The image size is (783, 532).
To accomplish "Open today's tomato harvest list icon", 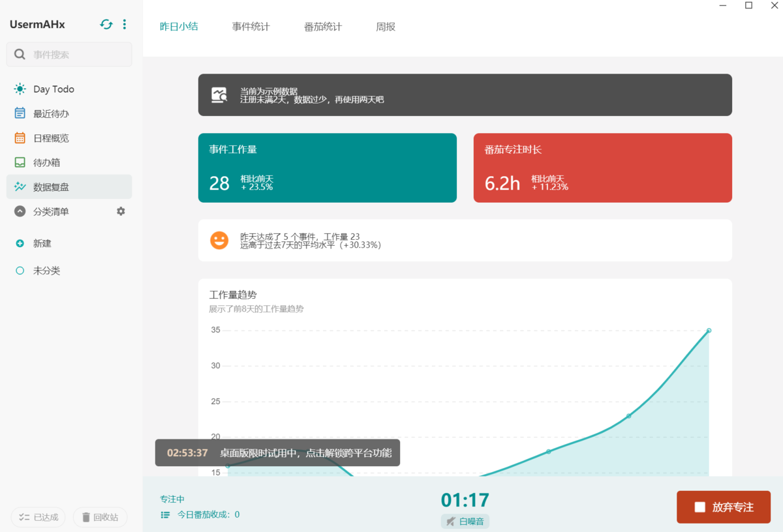I will 165,514.
